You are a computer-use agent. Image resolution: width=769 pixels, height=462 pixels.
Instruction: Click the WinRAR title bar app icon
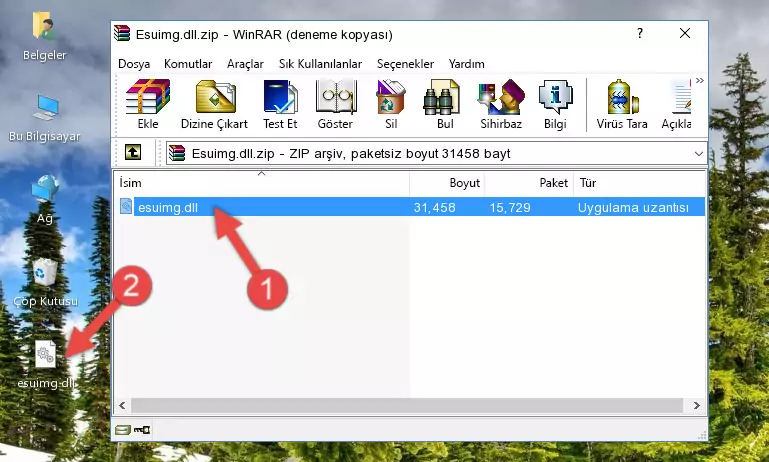coord(122,33)
